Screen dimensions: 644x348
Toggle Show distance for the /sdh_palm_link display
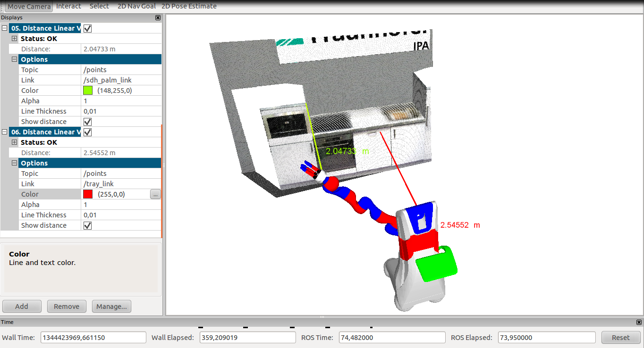point(87,122)
